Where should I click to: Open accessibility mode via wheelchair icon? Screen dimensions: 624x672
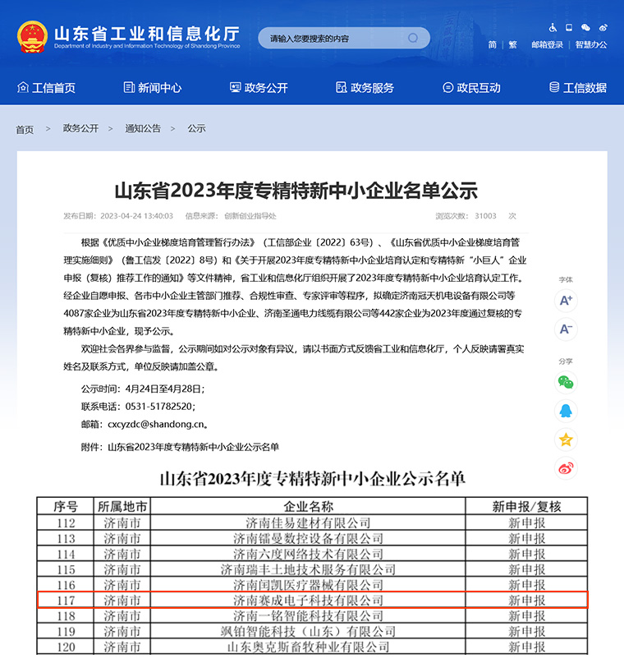click(x=553, y=28)
